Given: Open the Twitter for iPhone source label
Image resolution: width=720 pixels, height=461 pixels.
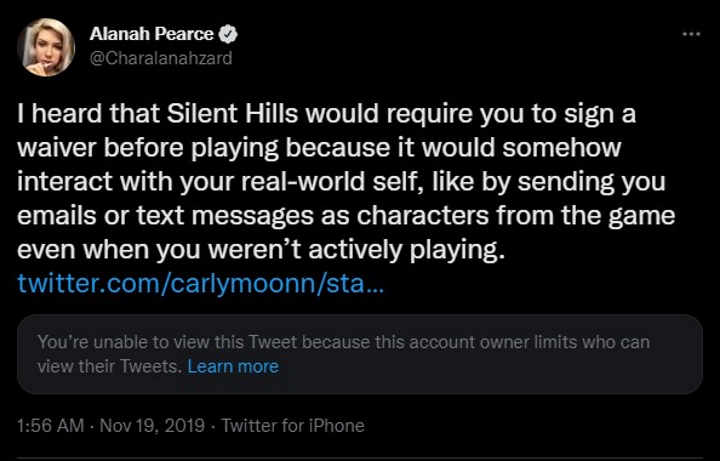Looking at the screenshot, I should coord(293,425).
